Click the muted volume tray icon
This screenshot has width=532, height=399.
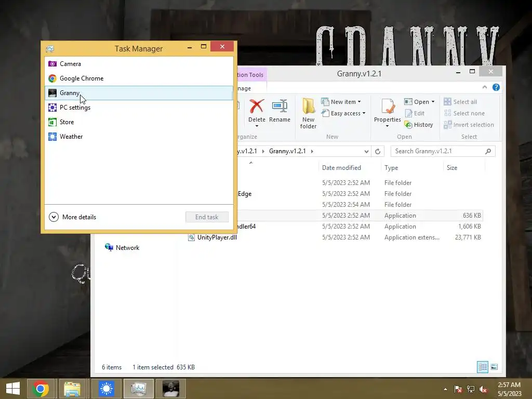point(483,389)
